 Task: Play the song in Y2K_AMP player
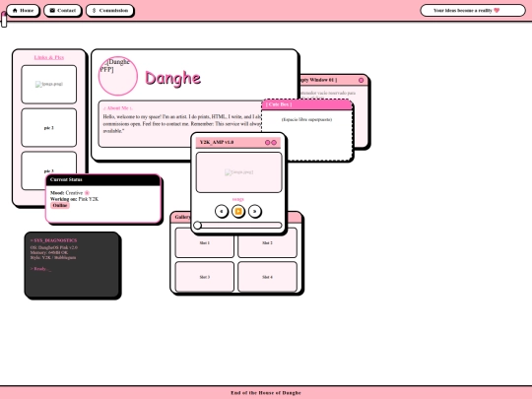click(x=238, y=211)
